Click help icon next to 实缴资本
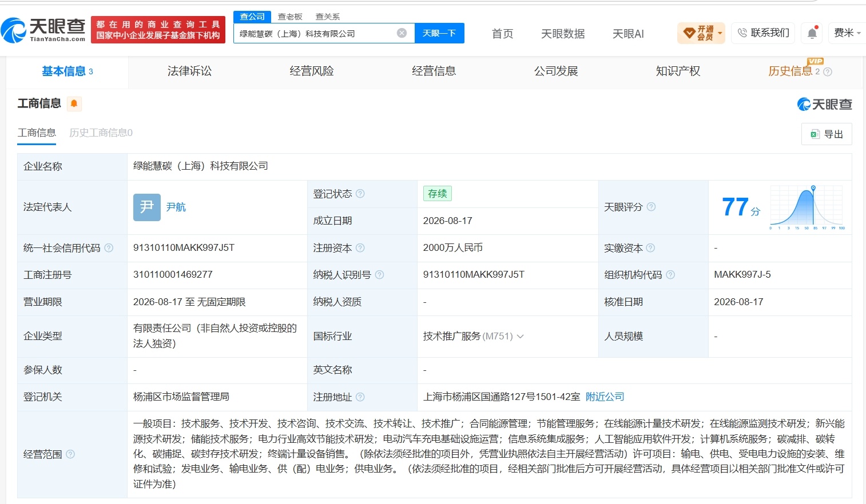866x504 pixels. pyautogui.click(x=650, y=248)
